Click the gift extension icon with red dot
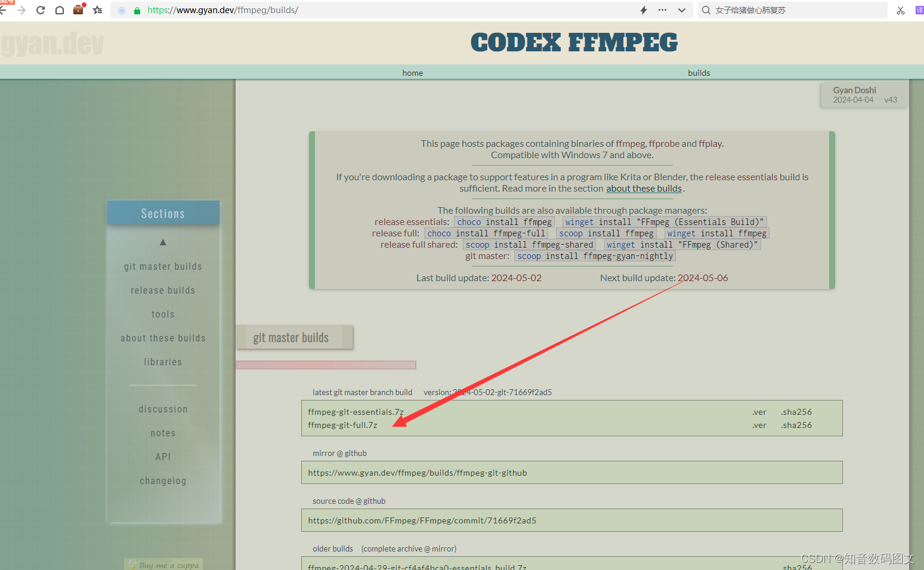The height and width of the screenshot is (570, 924). coord(78,10)
